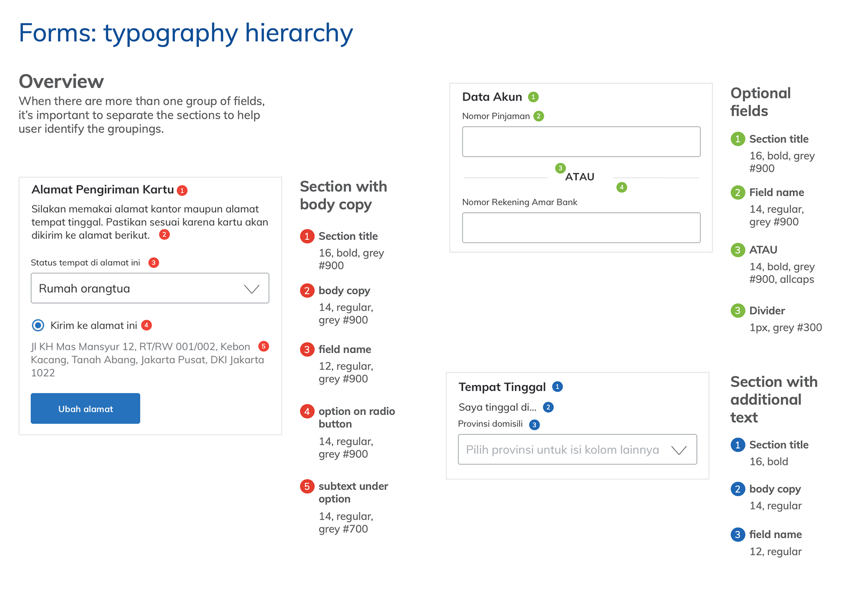Click the Nomor Pinjaman input field
This screenshot has height=602, width=868.
point(581,142)
